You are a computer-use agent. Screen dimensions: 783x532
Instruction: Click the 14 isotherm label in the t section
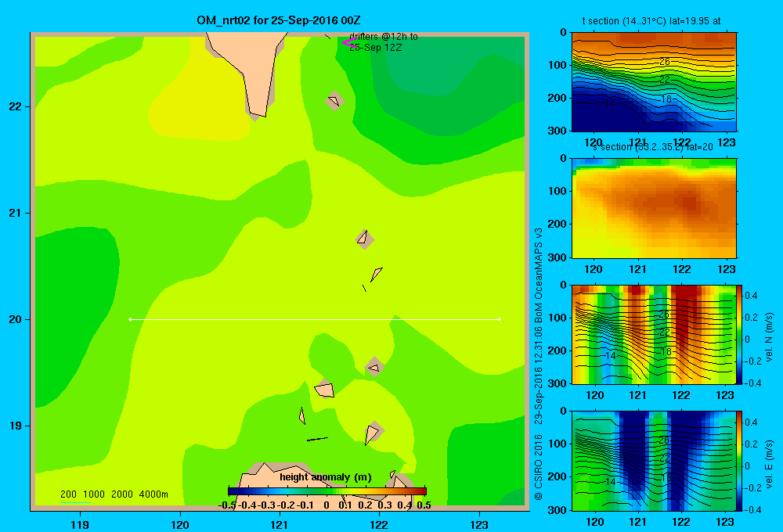tap(610, 103)
